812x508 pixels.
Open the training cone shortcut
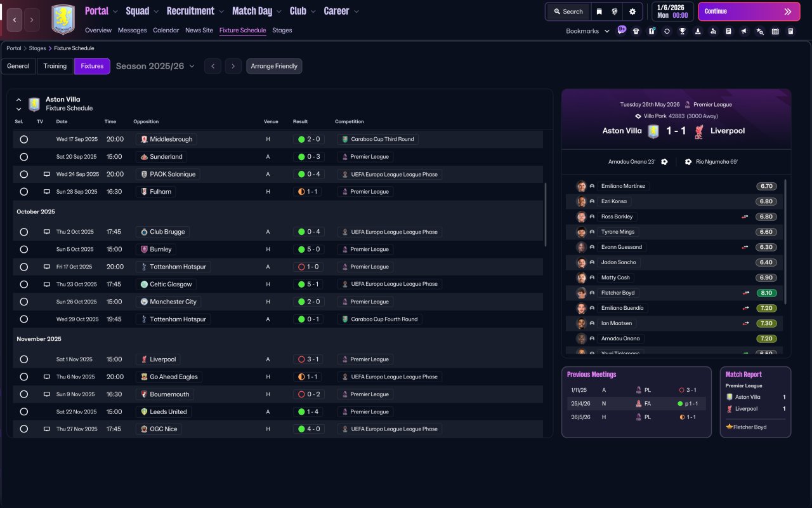pos(698,31)
